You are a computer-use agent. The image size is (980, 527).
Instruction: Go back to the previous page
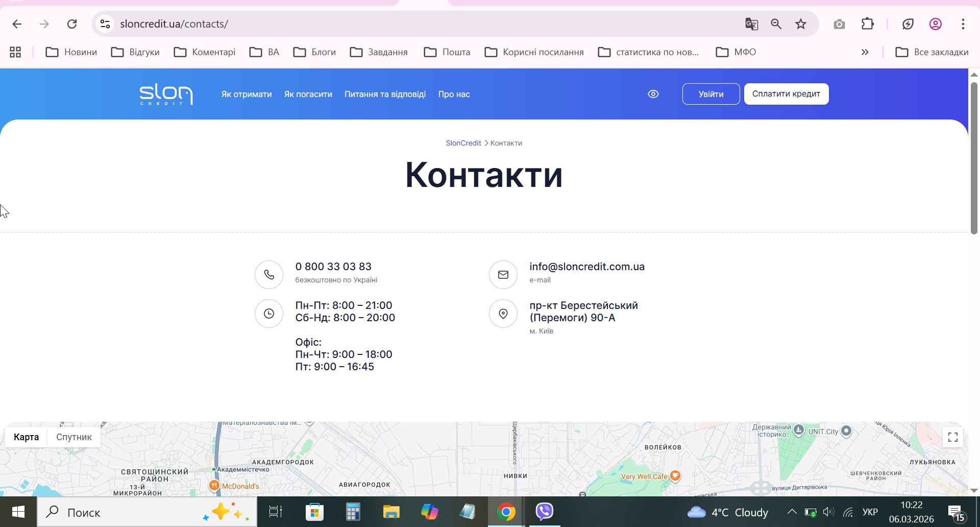click(17, 24)
